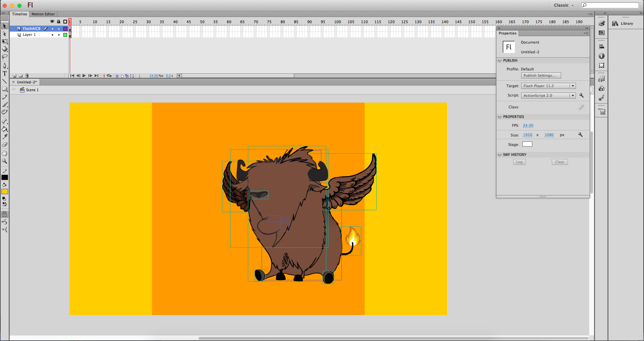Viewport: 644px width, 341px height.
Task: Delete layer with the trash icon
Action: (x=27, y=76)
